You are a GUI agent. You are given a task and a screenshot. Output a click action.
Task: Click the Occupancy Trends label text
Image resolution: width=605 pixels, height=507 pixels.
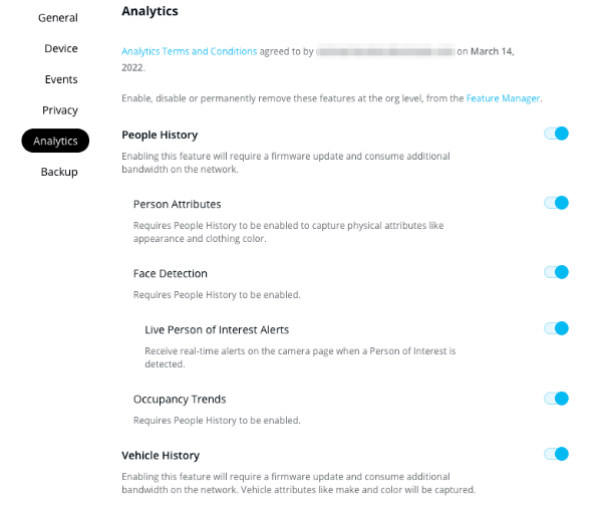[179, 399]
